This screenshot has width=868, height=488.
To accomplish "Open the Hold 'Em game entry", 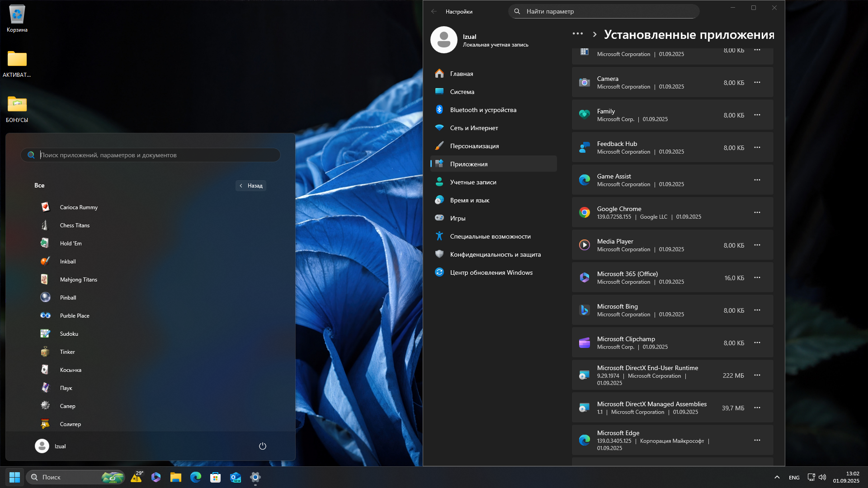I will (x=151, y=244).
